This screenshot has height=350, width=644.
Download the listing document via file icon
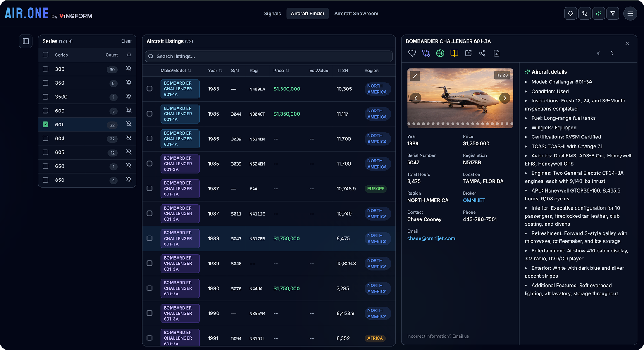pyautogui.click(x=496, y=53)
